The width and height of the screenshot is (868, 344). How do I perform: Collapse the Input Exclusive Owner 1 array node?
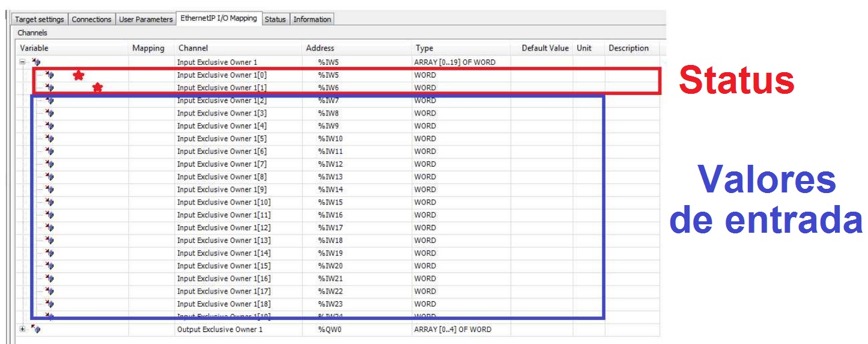point(22,62)
